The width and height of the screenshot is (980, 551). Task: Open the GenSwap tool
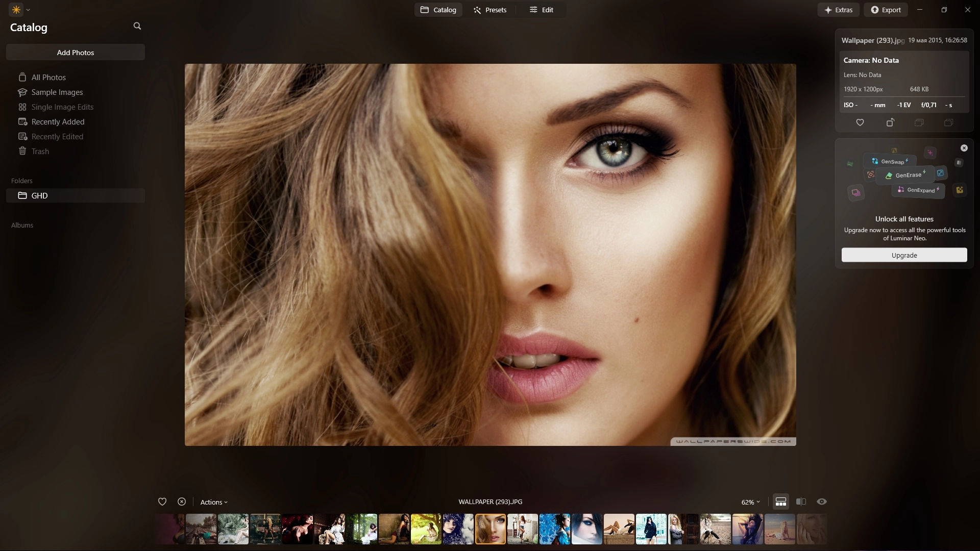pyautogui.click(x=891, y=161)
